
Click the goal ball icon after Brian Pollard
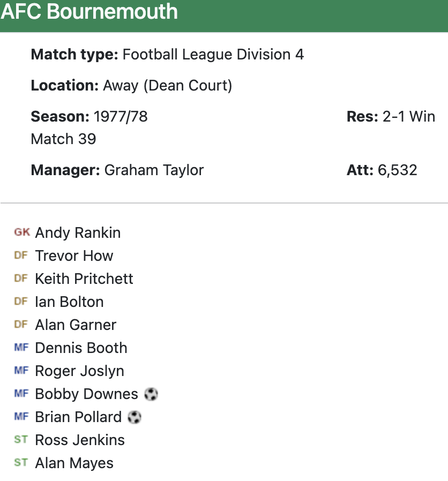coord(135,417)
